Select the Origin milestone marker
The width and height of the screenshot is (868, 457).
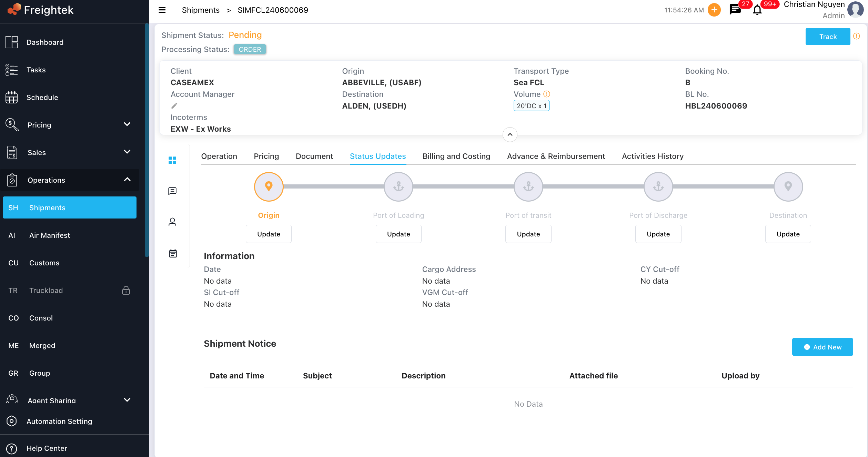tap(269, 186)
